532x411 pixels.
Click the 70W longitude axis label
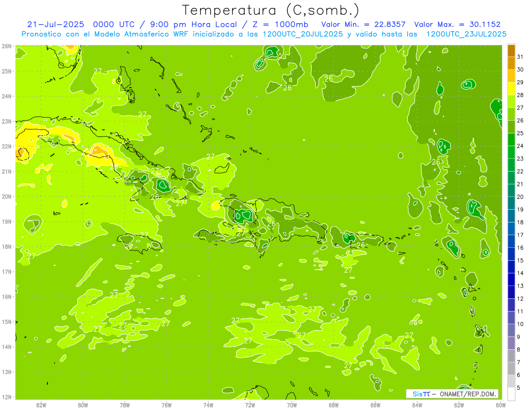(292, 405)
